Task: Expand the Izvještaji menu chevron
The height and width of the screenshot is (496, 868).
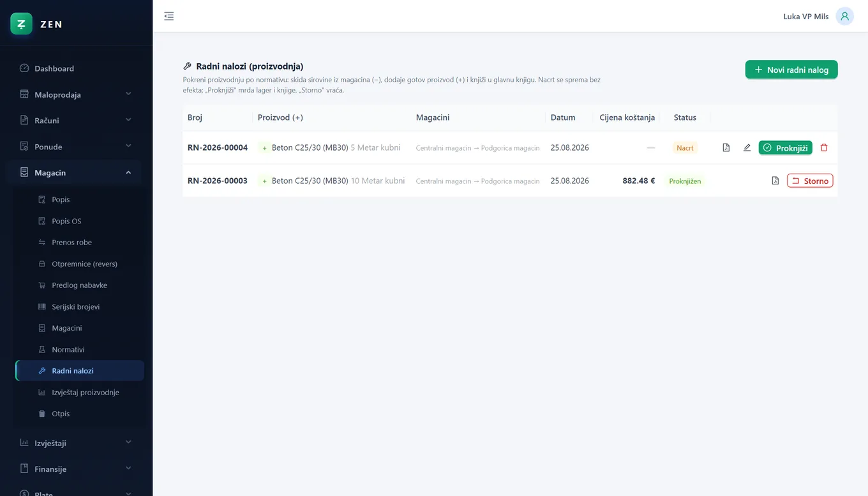Action: tap(128, 442)
